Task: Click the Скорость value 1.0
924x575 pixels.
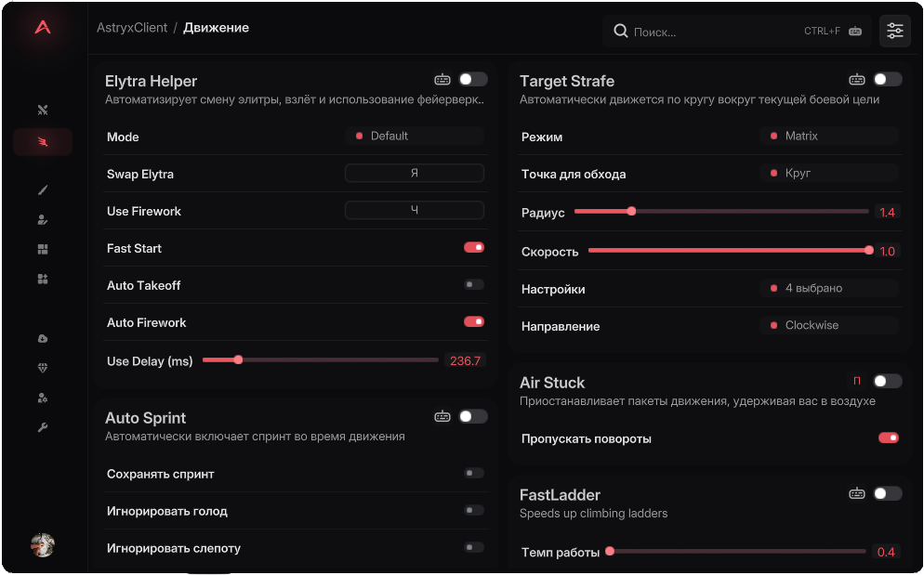Action: (887, 252)
